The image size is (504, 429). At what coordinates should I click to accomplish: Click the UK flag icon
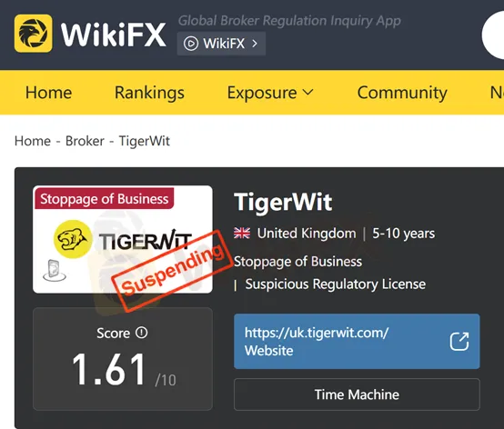coord(242,233)
